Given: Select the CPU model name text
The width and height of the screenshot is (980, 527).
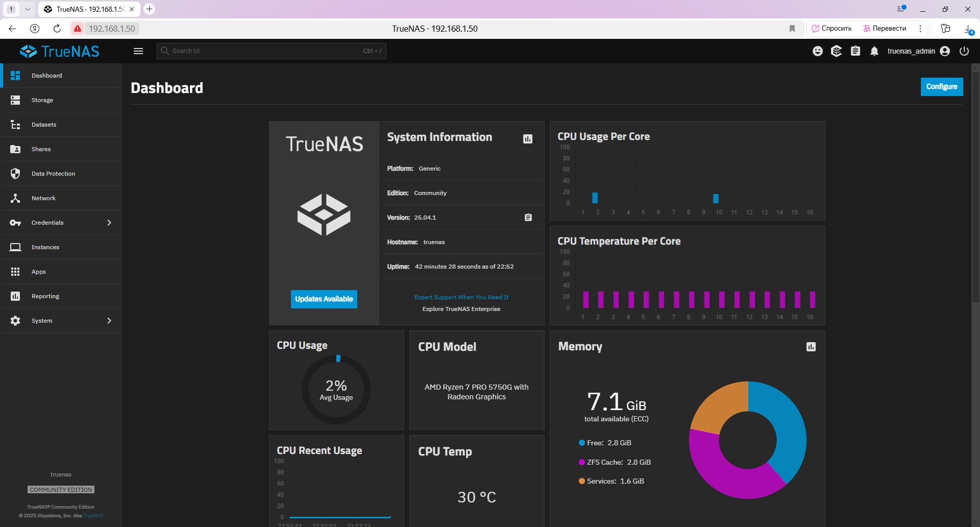Looking at the screenshot, I should point(477,392).
